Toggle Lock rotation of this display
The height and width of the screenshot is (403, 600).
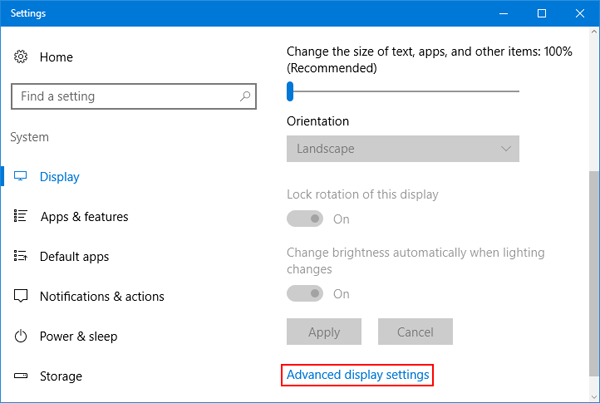[x=305, y=219]
